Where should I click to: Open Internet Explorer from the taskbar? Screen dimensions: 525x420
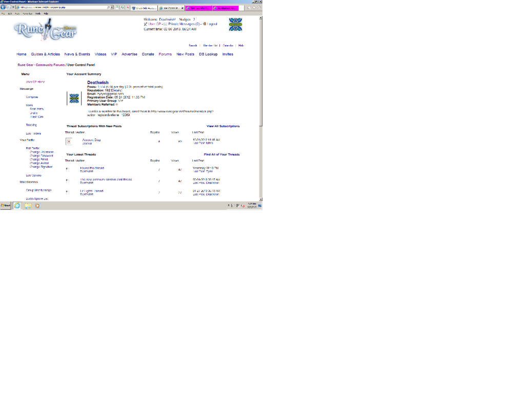[17, 206]
